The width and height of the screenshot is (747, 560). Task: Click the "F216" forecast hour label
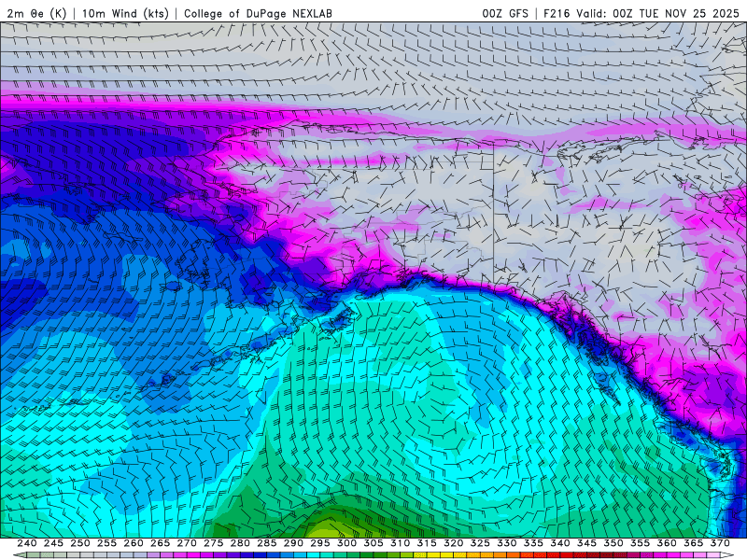coord(557,13)
